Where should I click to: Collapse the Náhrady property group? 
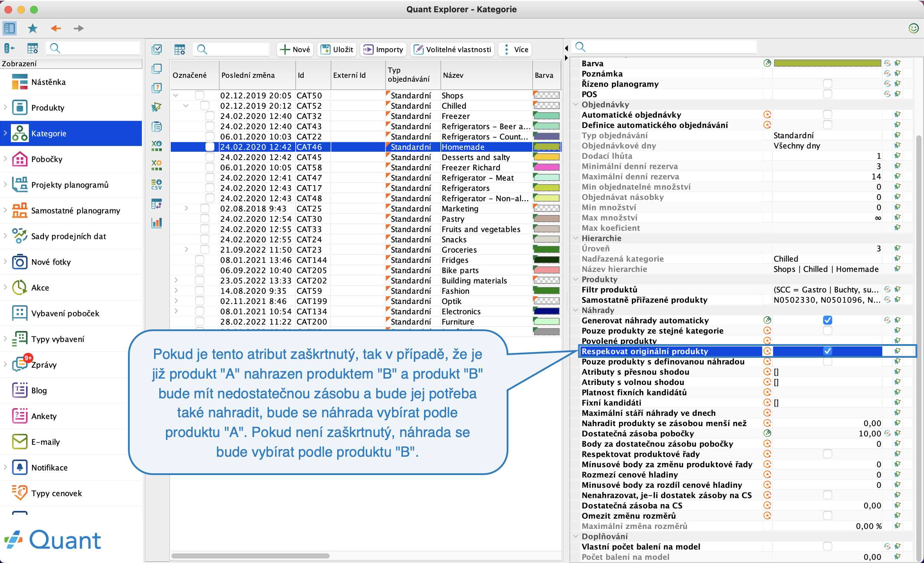(x=575, y=310)
